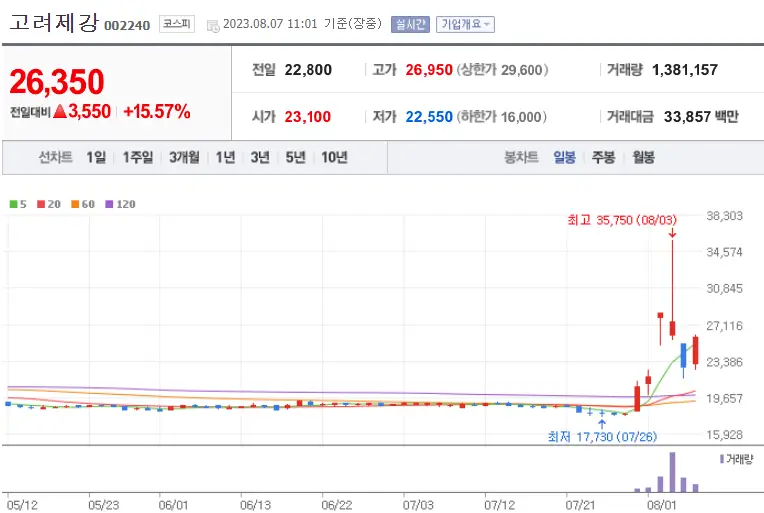The width and height of the screenshot is (764, 513).
Task: Click the 코스피 market badge
Action: tap(176, 24)
